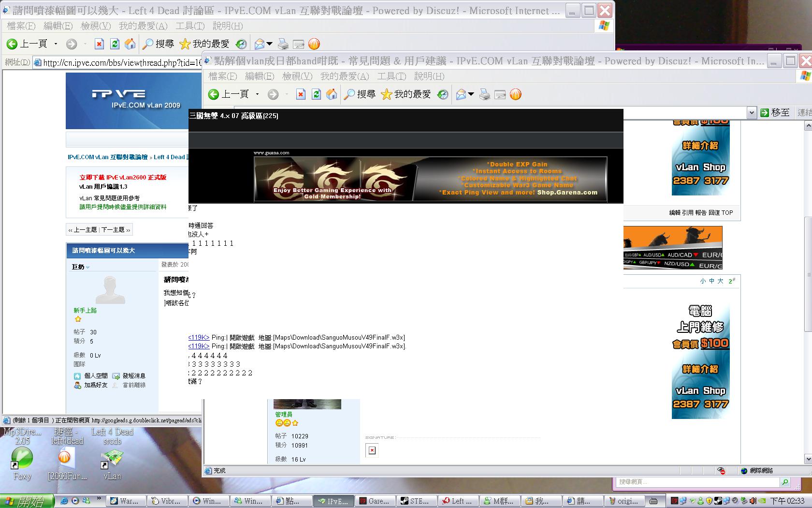Open the Mail button dropdown arrow
The width and height of the screenshot is (812, 508).
coord(471,95)
